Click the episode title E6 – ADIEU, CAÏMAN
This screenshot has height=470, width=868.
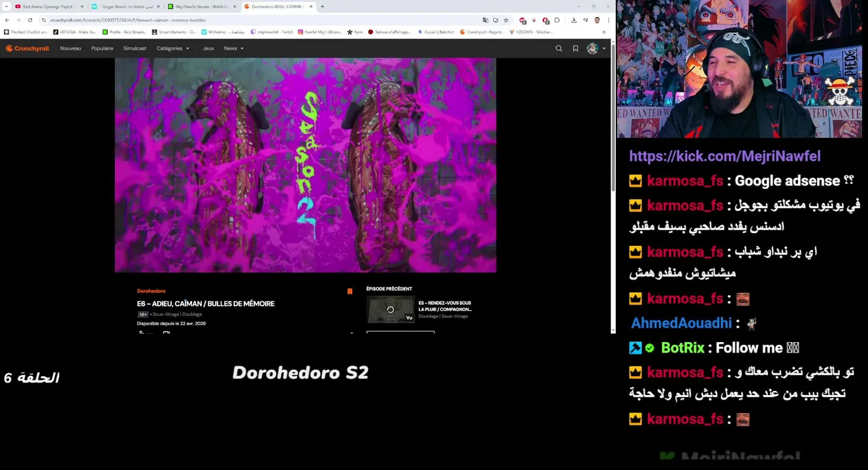click(206, 304)
